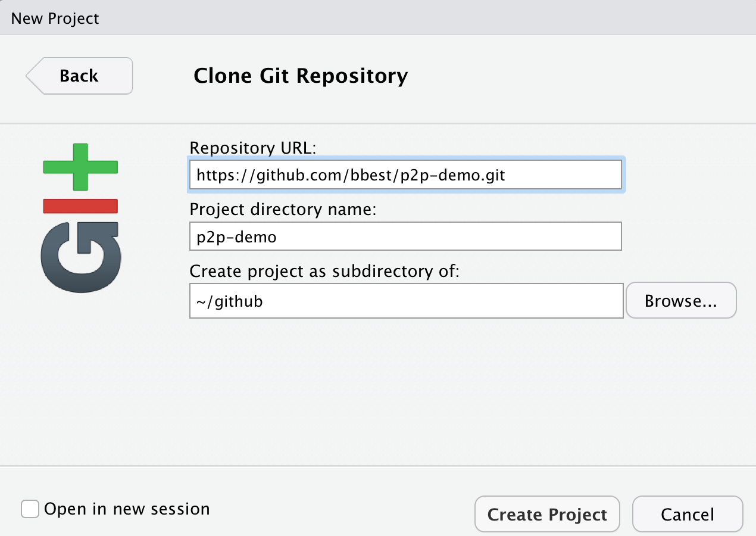
Task: Click "Create project as subdirectory of:" label
Action: tap(325, 272)
